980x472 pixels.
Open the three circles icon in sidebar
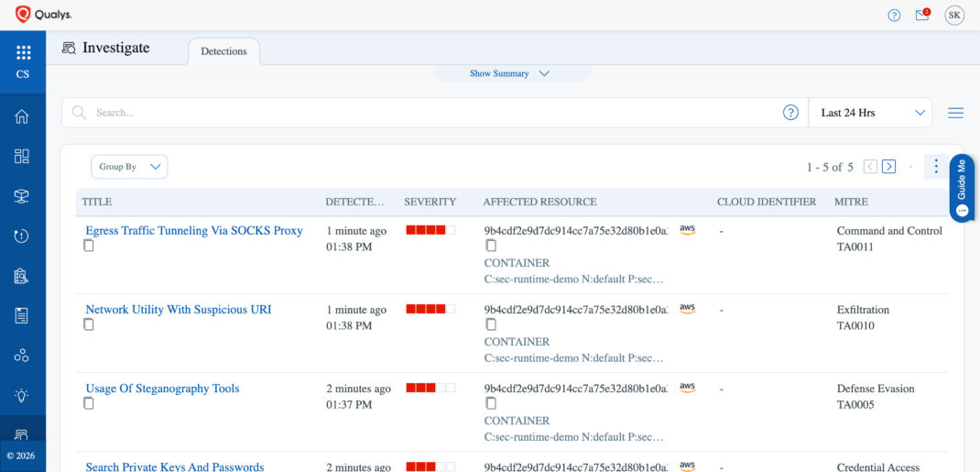tap(22, 356)
